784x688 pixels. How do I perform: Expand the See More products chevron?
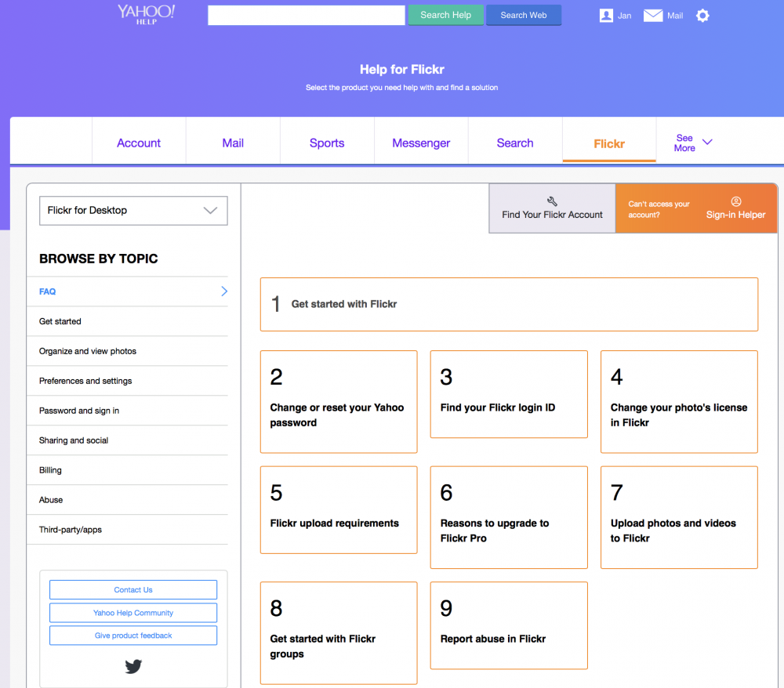click(x=707, y=143)
